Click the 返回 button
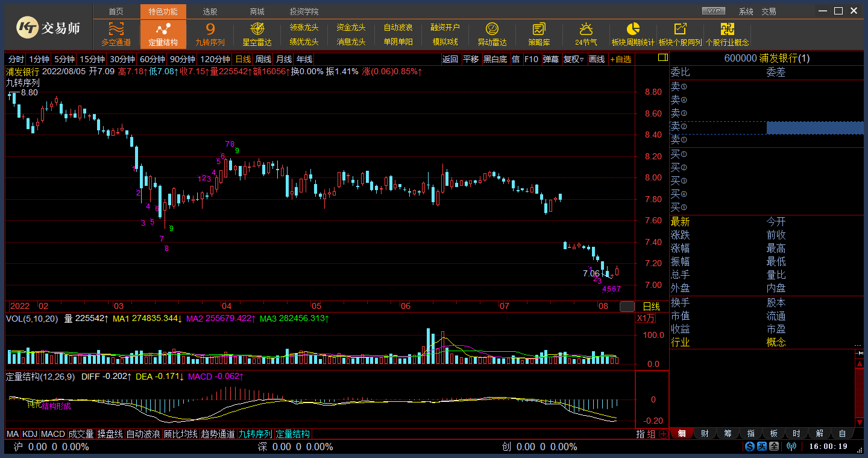 coord(450,59)
